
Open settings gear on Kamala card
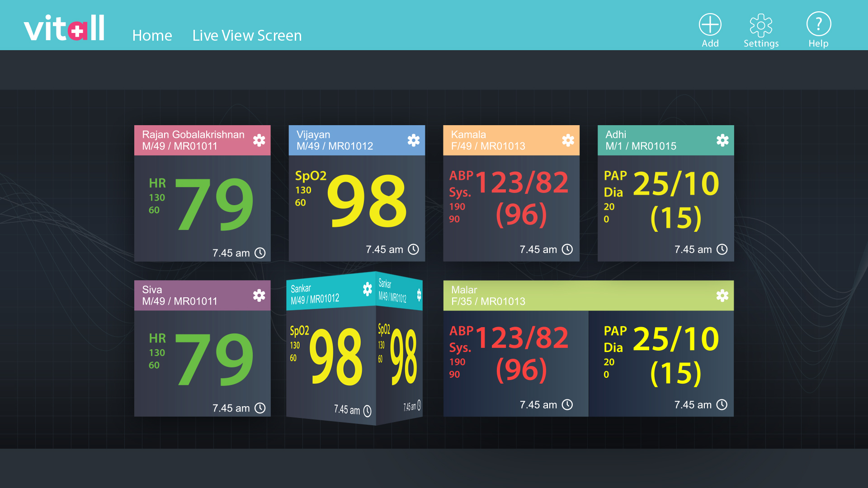click(x=568, y=140)
